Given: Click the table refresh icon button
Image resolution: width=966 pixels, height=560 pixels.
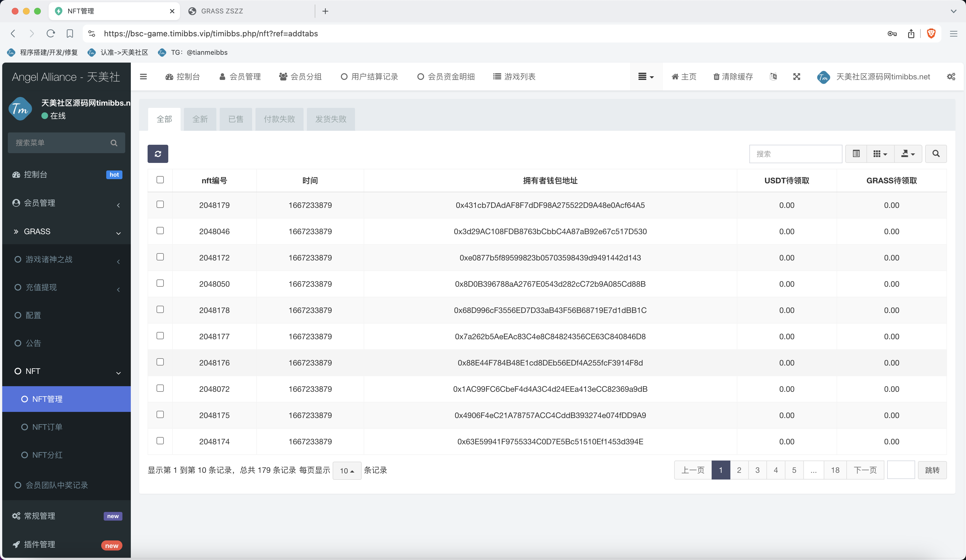Looking at the screenshot, I should [158, 154].
